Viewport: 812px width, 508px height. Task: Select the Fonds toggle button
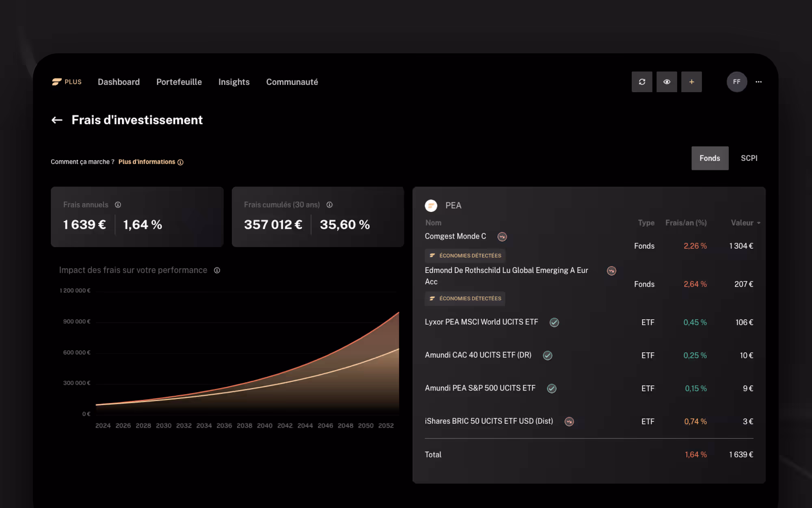(x=710, y=158)
